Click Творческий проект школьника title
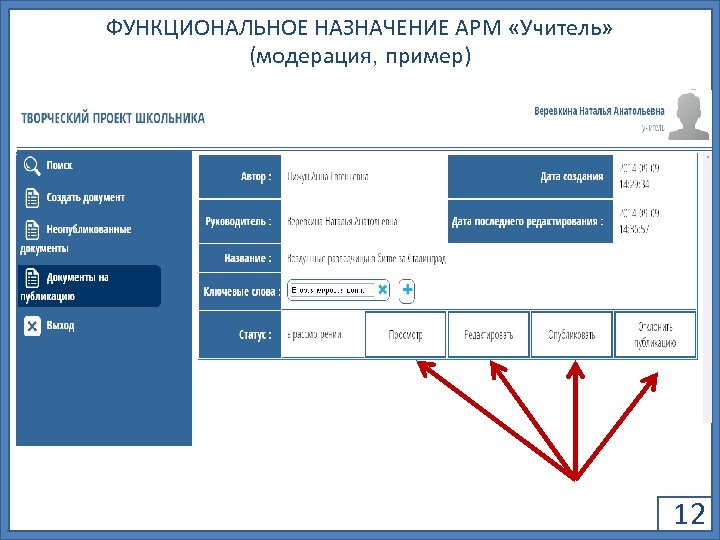Viewport: 720px width, 540px height. click(x=113, y=118)
